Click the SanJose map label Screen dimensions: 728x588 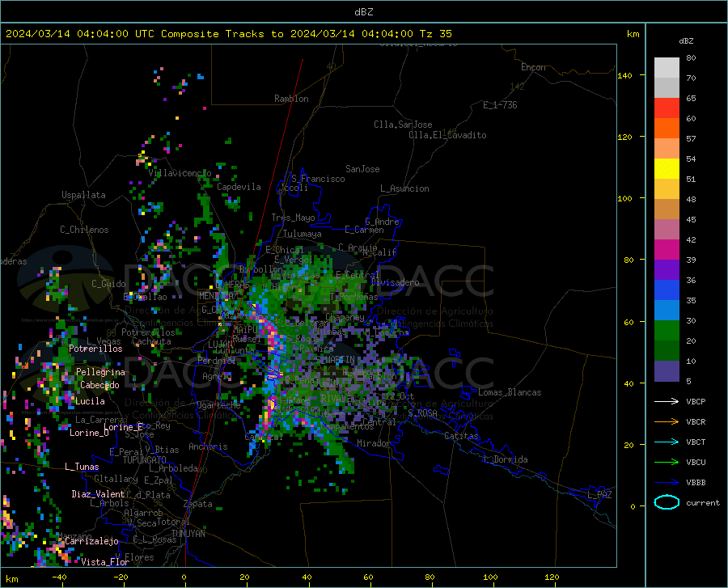coord(362,169)
